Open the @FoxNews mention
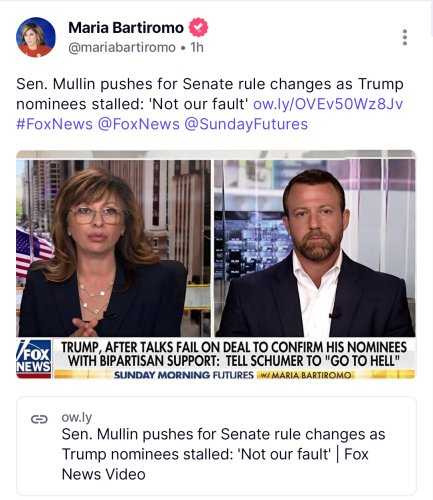Screen dimensions: 433x500 pyautogui.click(x=139, y=124)
